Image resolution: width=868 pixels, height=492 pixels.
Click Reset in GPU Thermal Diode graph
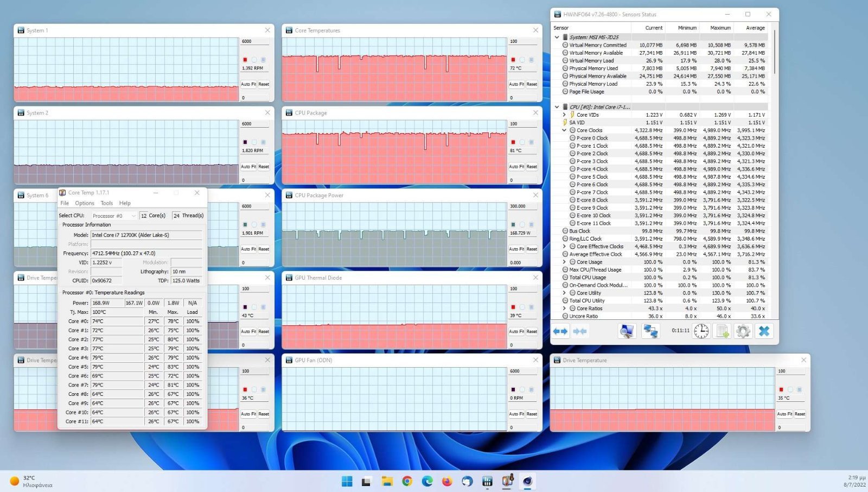tap(532, 331)
